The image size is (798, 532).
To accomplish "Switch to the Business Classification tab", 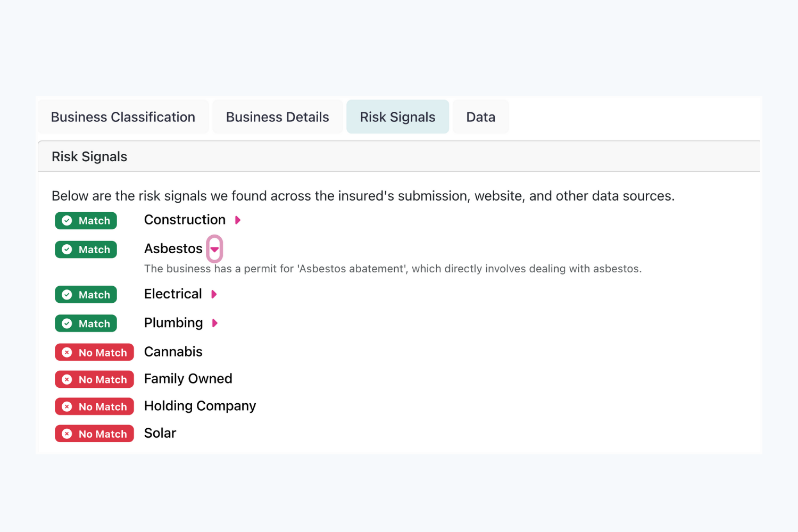I will [123, 117].
